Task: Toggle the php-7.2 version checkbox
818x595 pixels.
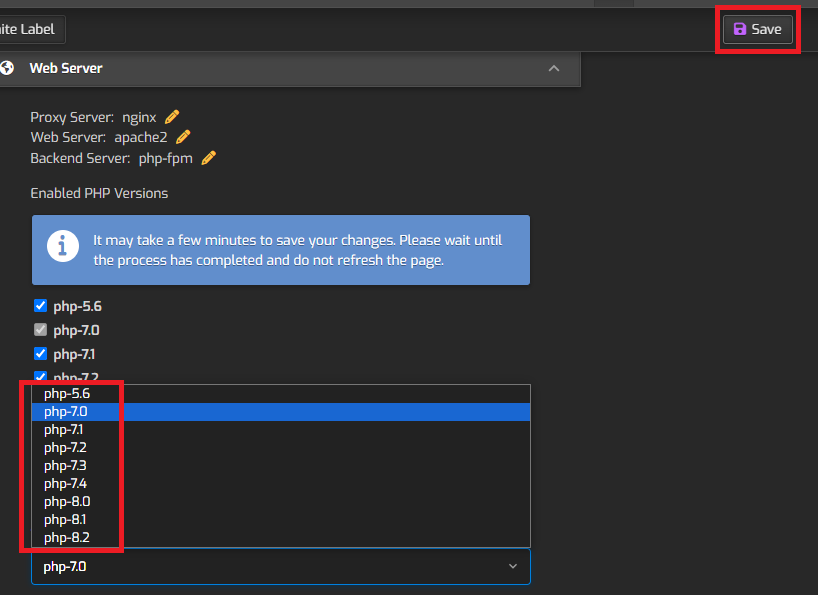Action: click(40, 377)
